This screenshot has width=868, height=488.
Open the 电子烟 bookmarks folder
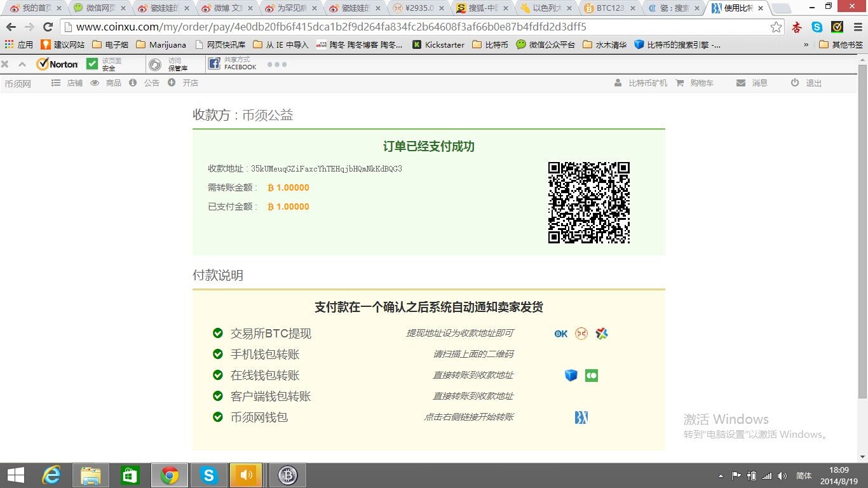[110, 44]
